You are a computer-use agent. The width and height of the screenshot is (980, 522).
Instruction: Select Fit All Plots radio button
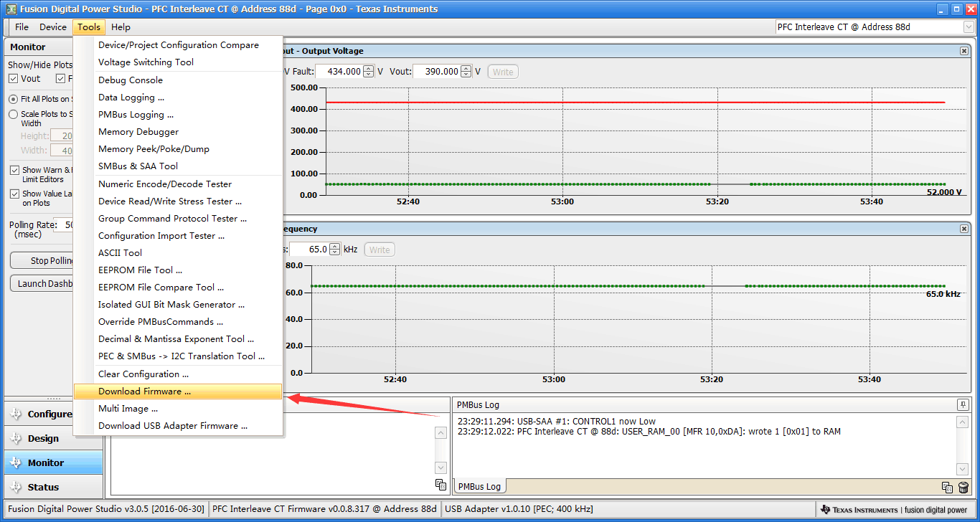coord(13,99)
